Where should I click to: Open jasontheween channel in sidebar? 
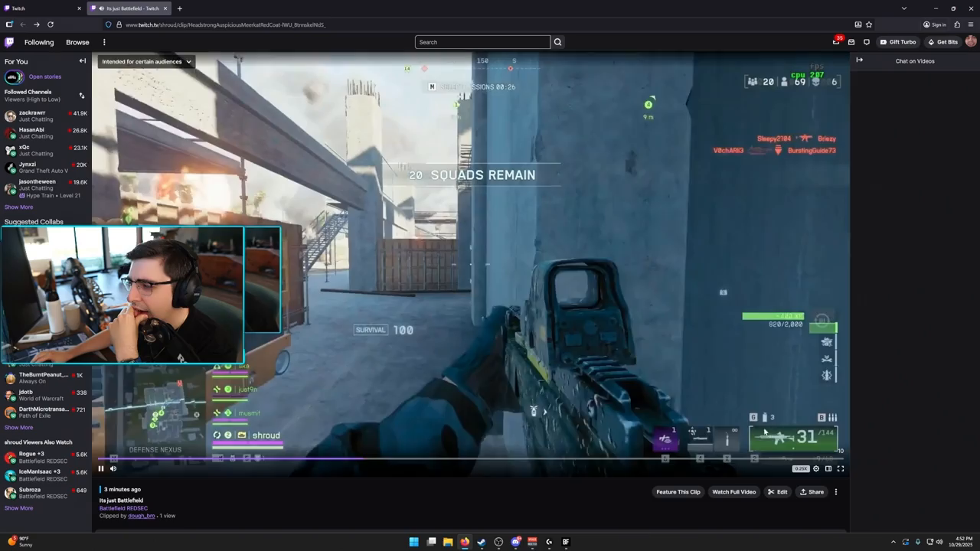46,188
